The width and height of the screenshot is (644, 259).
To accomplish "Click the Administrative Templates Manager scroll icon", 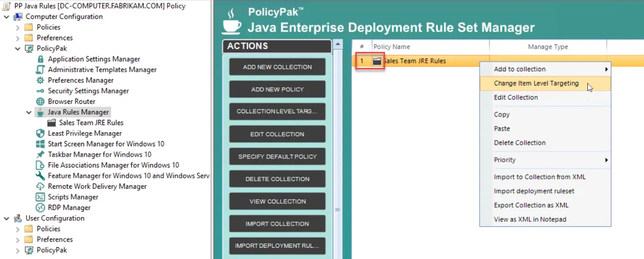I will pyautogui.click(x=40, y=69).
